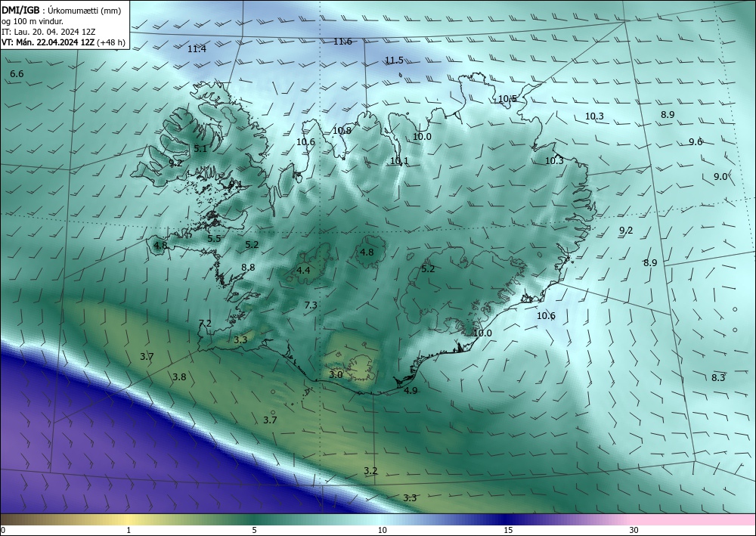Click the 5.5 value label

(214, 239)
